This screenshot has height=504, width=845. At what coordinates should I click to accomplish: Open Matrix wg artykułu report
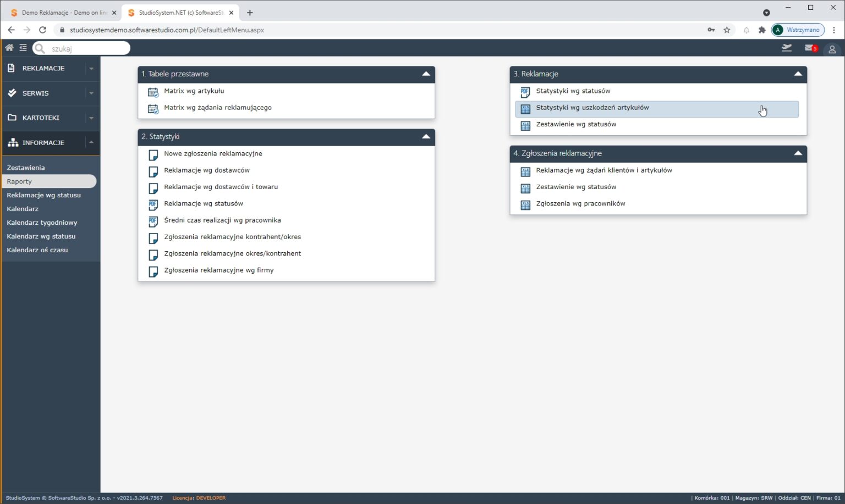[194, 91]
